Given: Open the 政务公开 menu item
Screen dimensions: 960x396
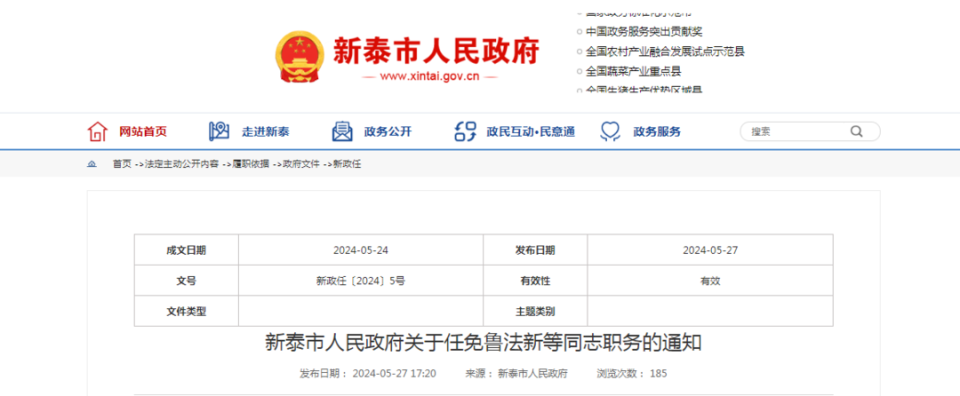Looking at the screenshot, I should pyautogui.click(x=388, y=132).
